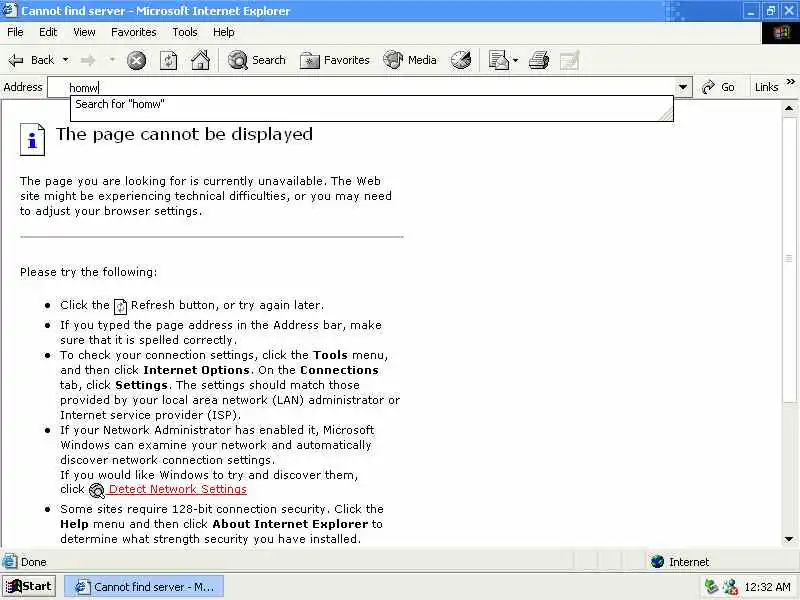Go to the Home page icon

pos(200,60)
